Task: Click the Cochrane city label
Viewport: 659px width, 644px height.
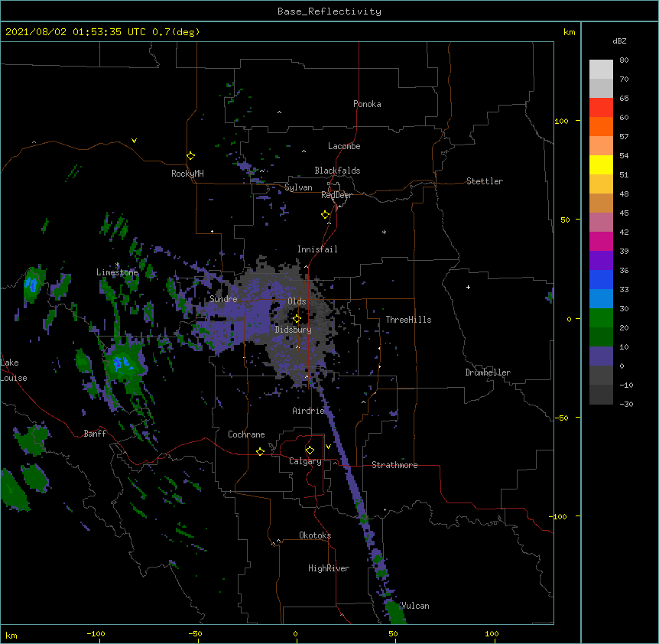Action: point(246,434)
